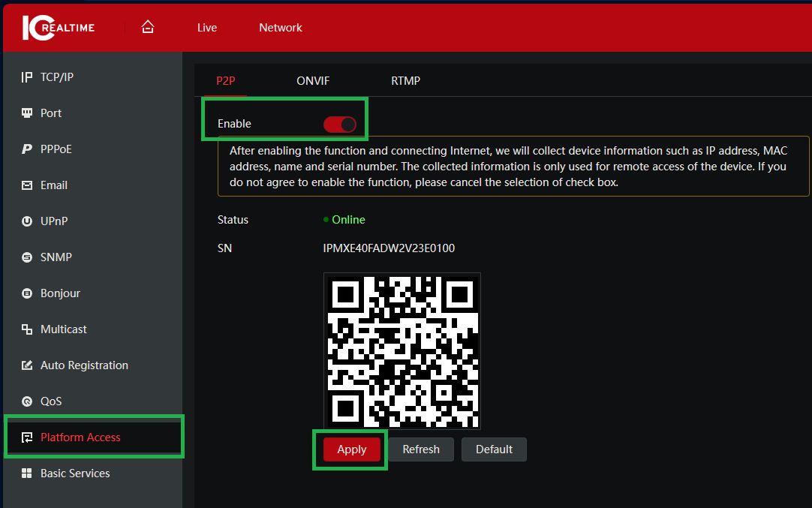Select UPnP label in sidebar

coord(54,221)
